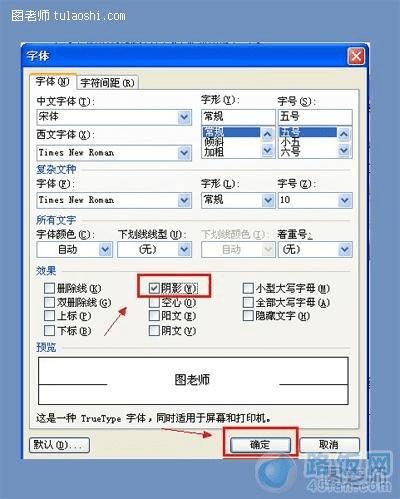This screenshot has height=499, width=400.
Task: Close the 字体 dialog with red X
Action: pyautogui.click(x=356, y=56)
